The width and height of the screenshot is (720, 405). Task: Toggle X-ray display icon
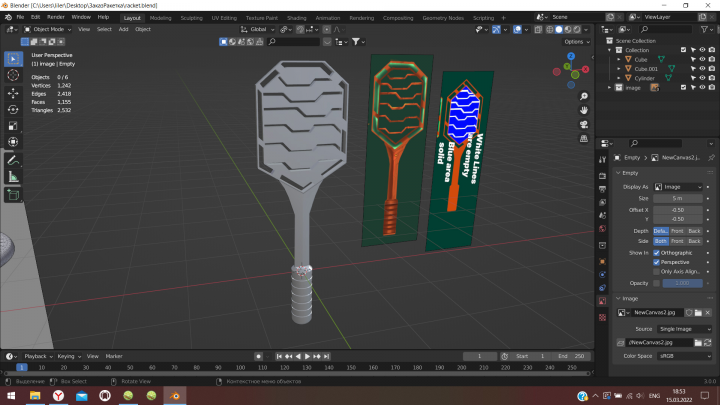coord(538,29)
